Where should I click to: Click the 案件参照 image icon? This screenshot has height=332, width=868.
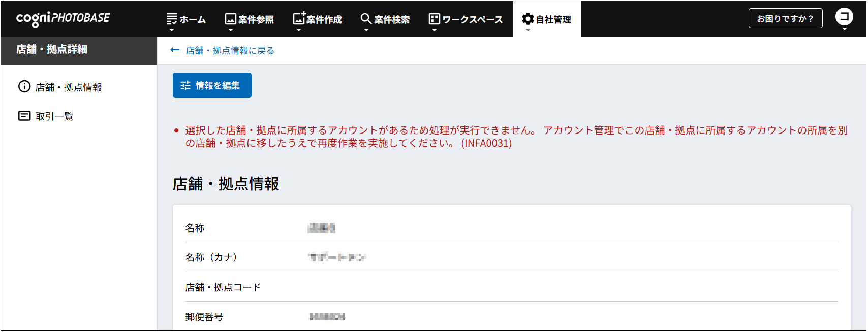(230, 19)
